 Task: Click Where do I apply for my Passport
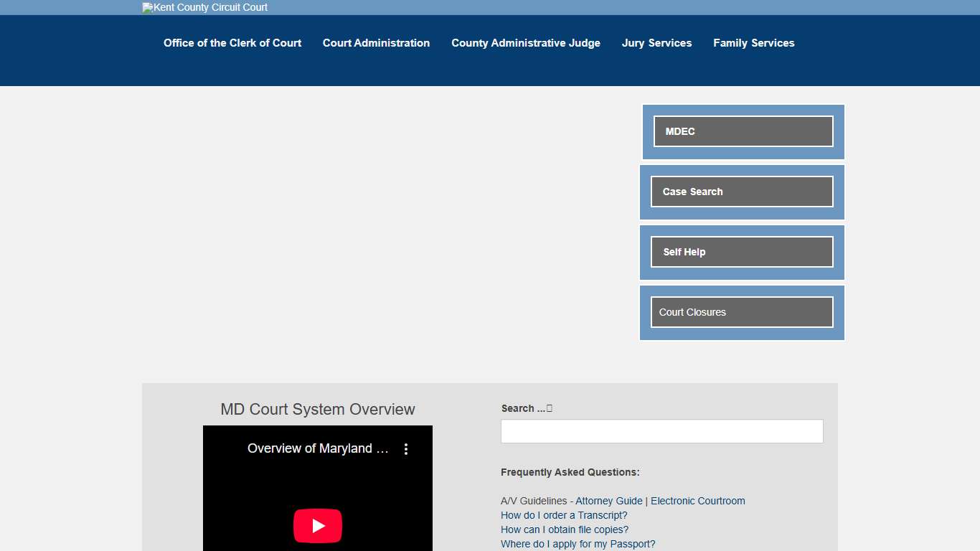pyautogui.click(x=578, y=544)
